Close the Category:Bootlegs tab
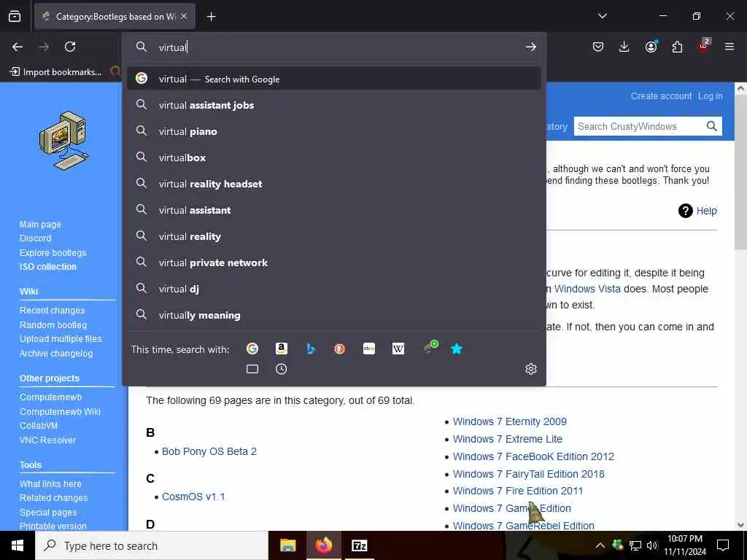Screen dimensions: 747x560 (x=184, y=16)
